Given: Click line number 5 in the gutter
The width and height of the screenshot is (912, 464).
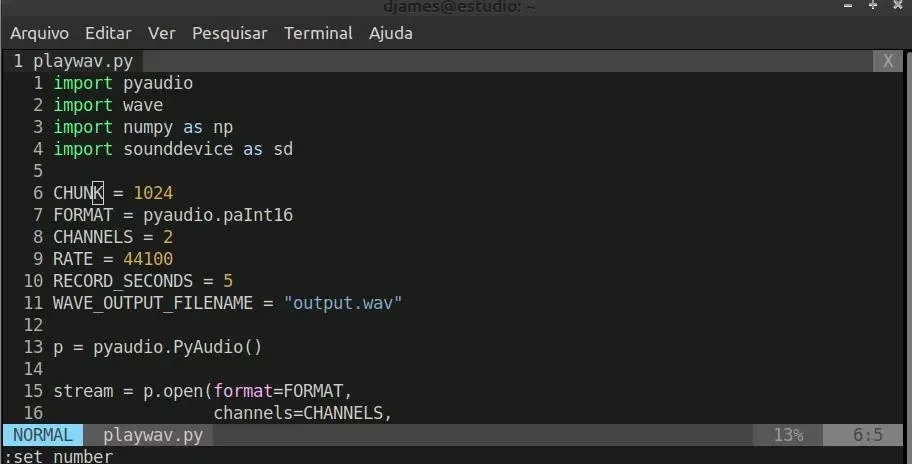Looking at the screenshot, I should 38,171.
